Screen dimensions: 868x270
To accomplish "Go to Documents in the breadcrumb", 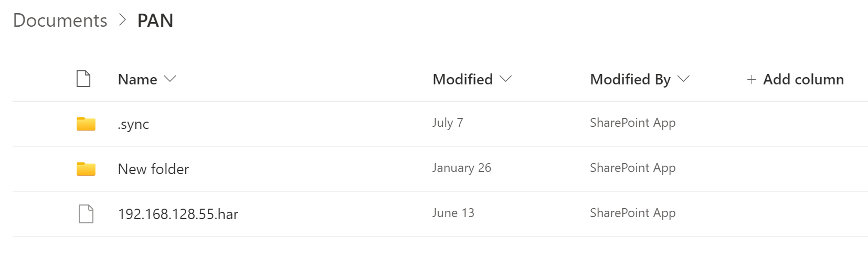I will point(60,20).
